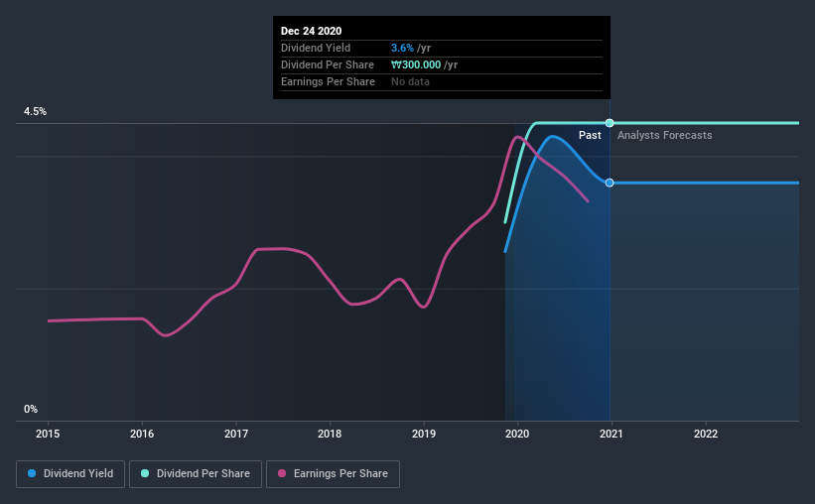Screen dimensions: 815x504
Task: Click the 2020 x-axis label
Action: [517, 434]
